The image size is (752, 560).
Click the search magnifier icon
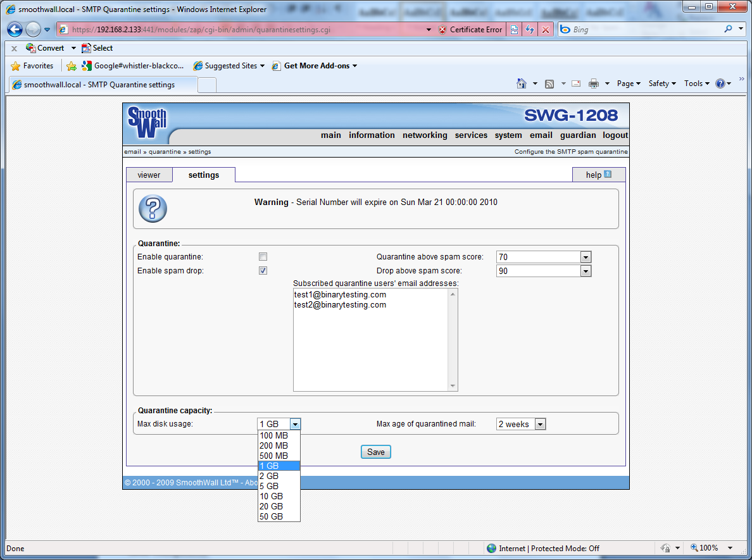click(x=728, y=29)
